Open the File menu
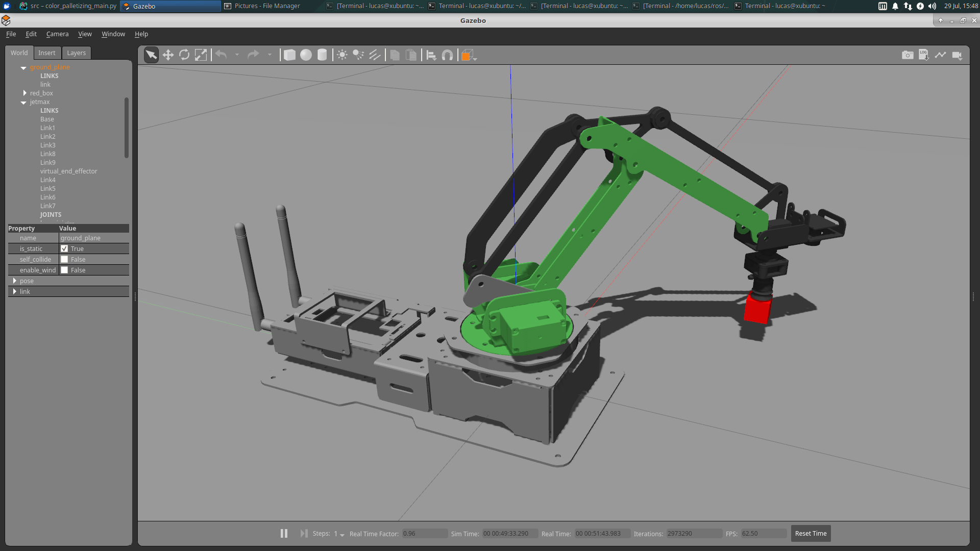This screenshot has width=980, height=551. point(11,34)
